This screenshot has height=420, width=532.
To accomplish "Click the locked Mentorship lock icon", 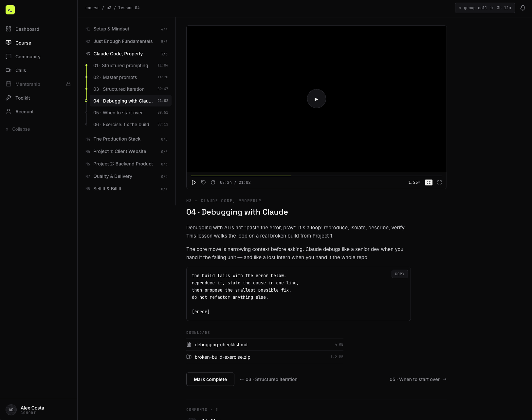I will click(68, 84).
